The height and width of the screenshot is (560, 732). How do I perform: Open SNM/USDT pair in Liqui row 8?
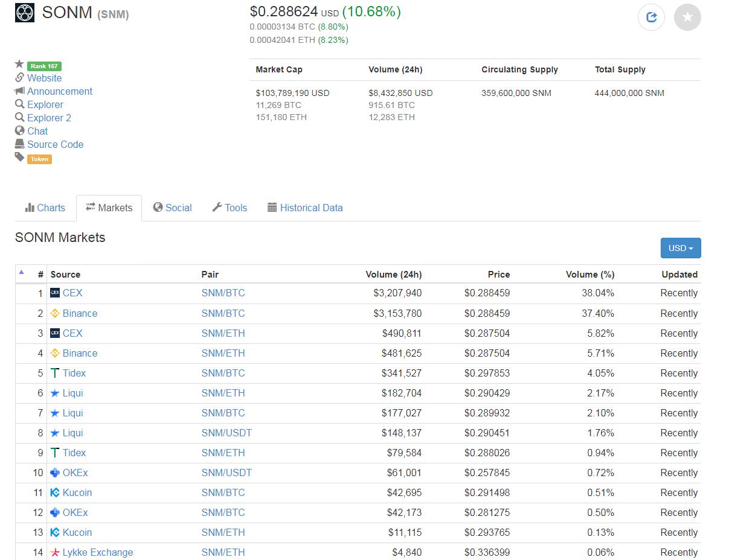226,433
